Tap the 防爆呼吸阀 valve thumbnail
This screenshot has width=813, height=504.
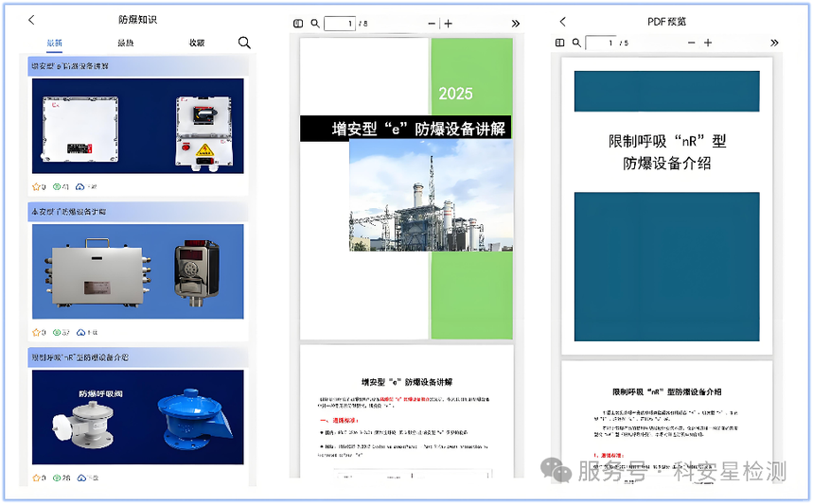[x=138, y=417]
